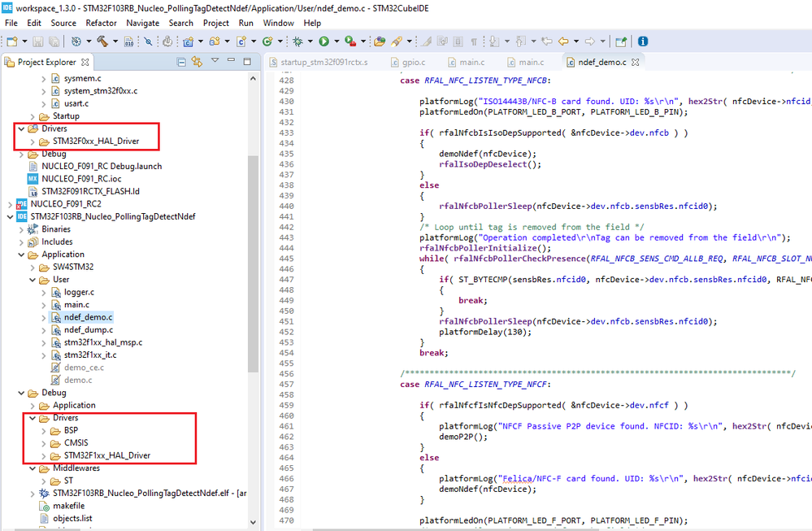The image size is (812, 531).
Task: Toggle Block Selection mode icon
Action: 458,41
